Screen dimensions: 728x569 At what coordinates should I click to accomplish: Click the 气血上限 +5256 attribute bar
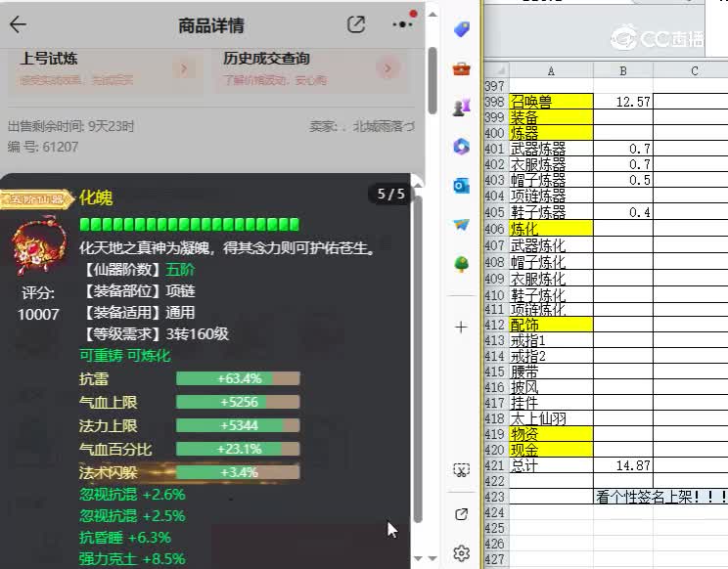point(238,402)
